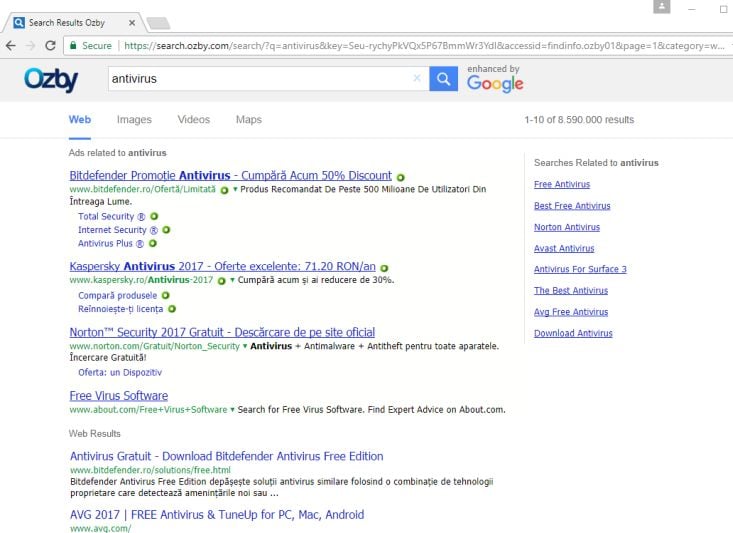
Task: Open the Kaspersky Antivirus 2017 ad link
Action: point(223,266)
